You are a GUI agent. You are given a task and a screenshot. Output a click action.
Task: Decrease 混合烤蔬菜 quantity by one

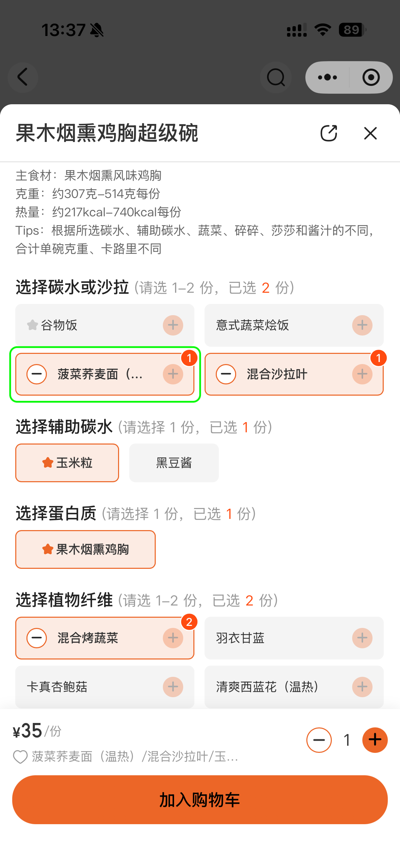click(37, 638)
